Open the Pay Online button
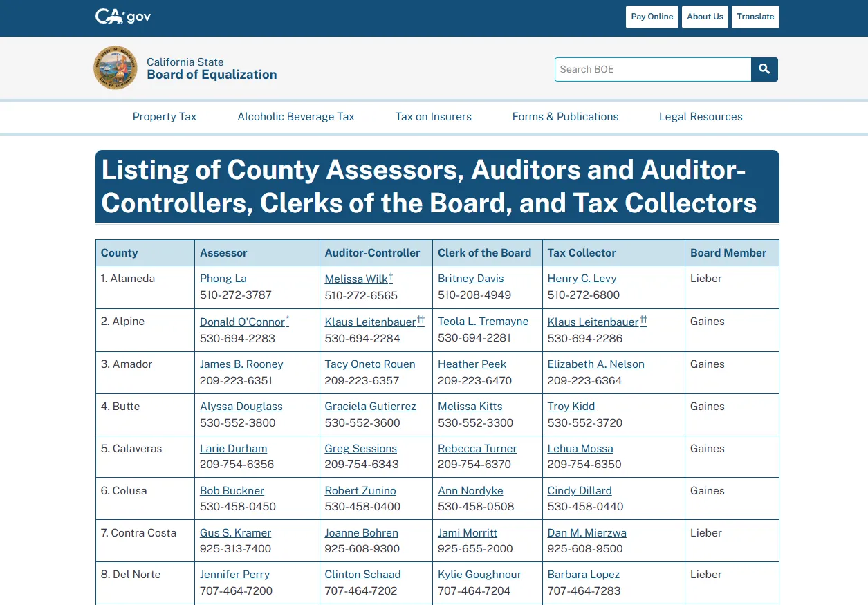The image size is (868, 605). coord(652,17)
